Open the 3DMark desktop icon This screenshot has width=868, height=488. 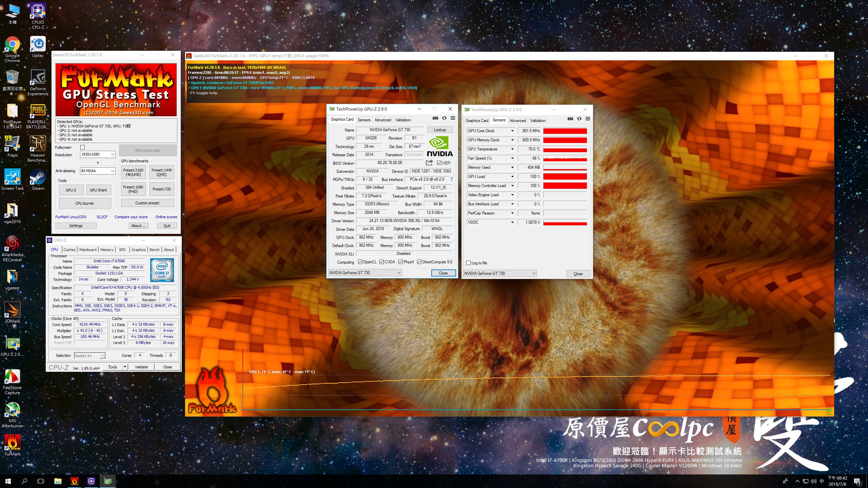click(12, 312)
